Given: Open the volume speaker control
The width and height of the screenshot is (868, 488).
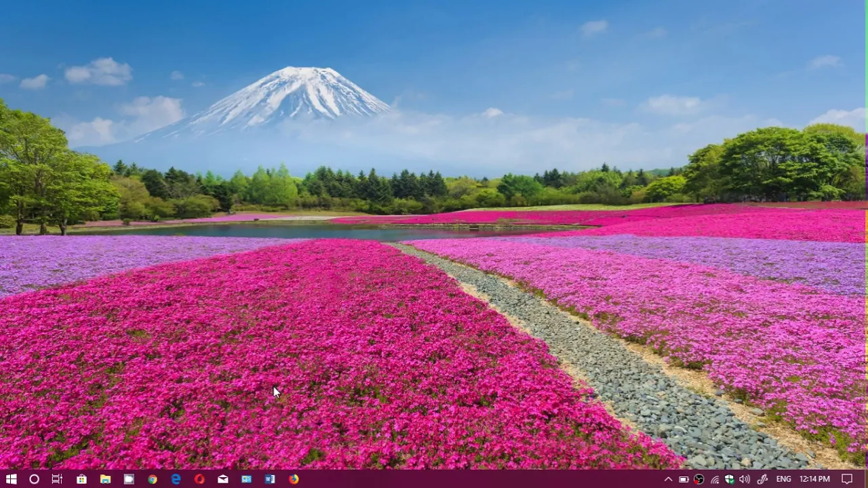Looking at the screenshot, I should [745, 479].
